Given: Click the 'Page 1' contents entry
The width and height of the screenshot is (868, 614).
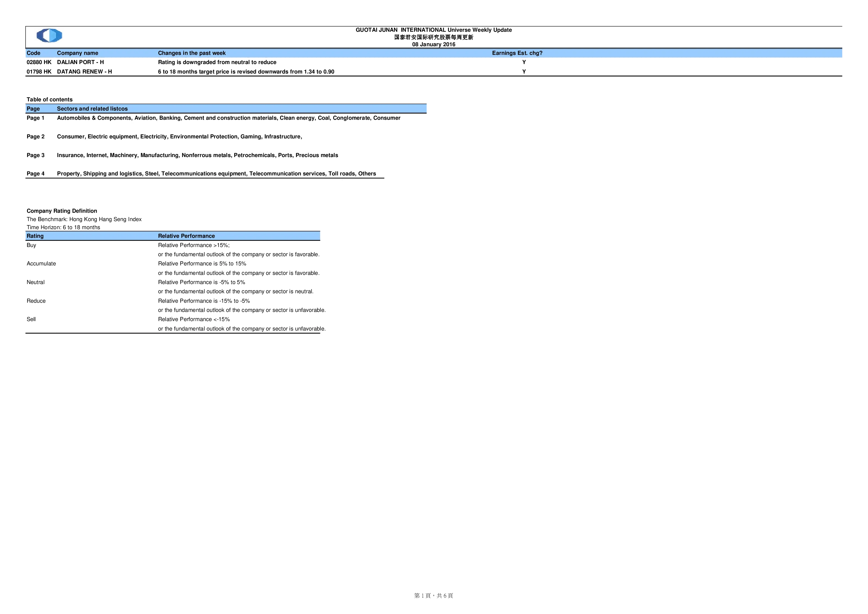Looking at the screenshot, I should (x=36, y=118).
